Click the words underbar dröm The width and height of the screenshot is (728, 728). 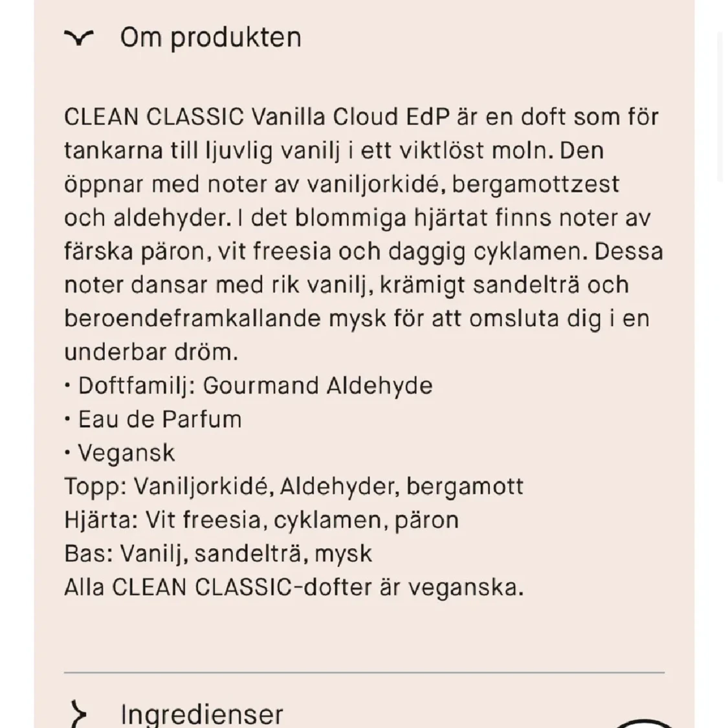[x=151, y=353]
